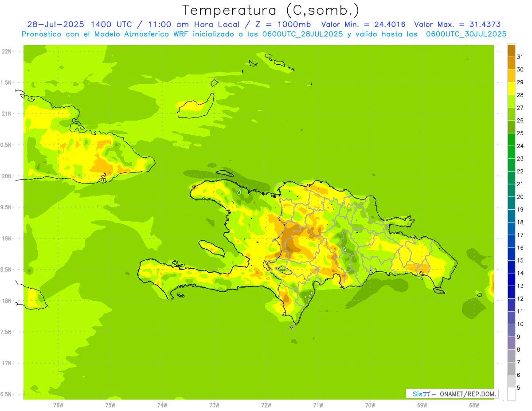
Task: Pick the purple legend swatch between 8 and 9
Action: pyautogui.click(x=511, y=343)
